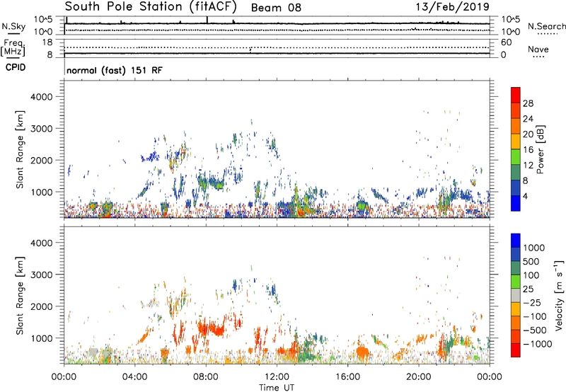Select the bright blue lowest Power colorbar segment
Image resolution: width=566 pixels, height=392 pixels.
coord(516,203)
